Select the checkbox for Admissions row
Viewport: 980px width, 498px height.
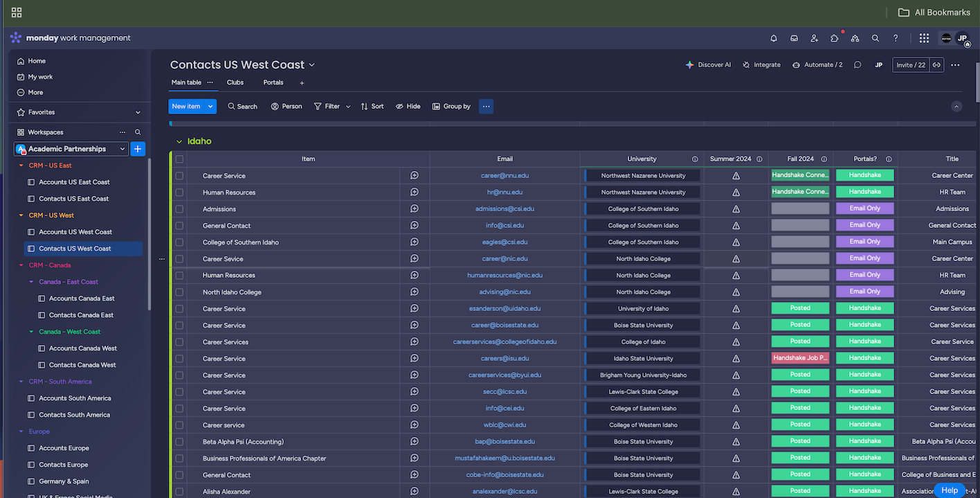click(x=179, y=209)
